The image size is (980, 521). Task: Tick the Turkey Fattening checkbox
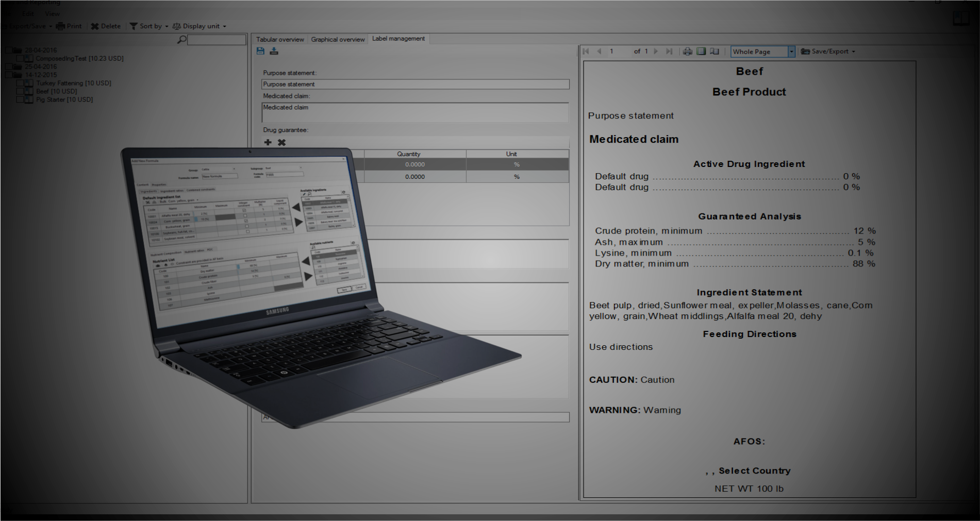[20, 83]
